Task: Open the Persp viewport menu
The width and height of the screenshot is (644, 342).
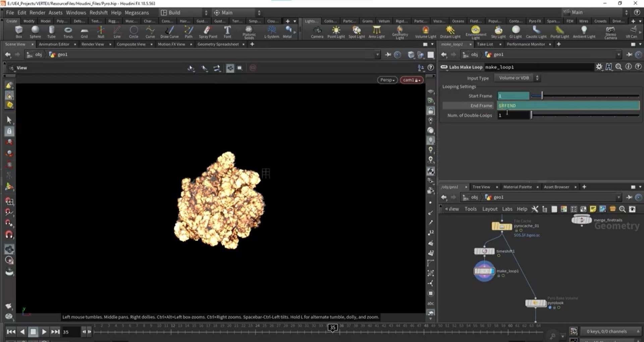Action: coord(387,80)
